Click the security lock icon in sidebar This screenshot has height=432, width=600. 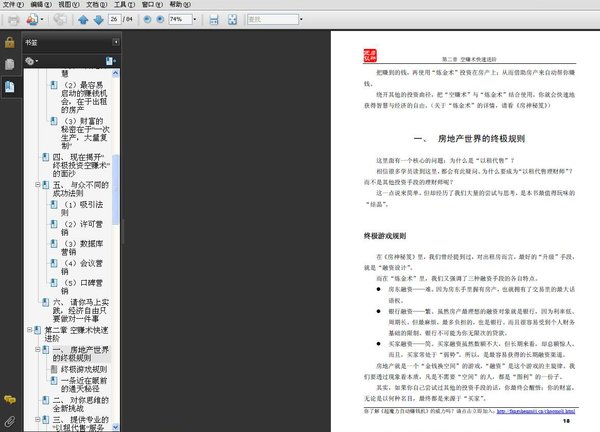click(x=9, y=43)
